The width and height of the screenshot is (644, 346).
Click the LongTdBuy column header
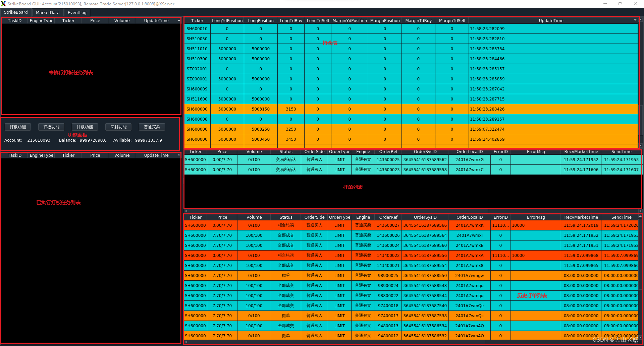coord(291,20)
